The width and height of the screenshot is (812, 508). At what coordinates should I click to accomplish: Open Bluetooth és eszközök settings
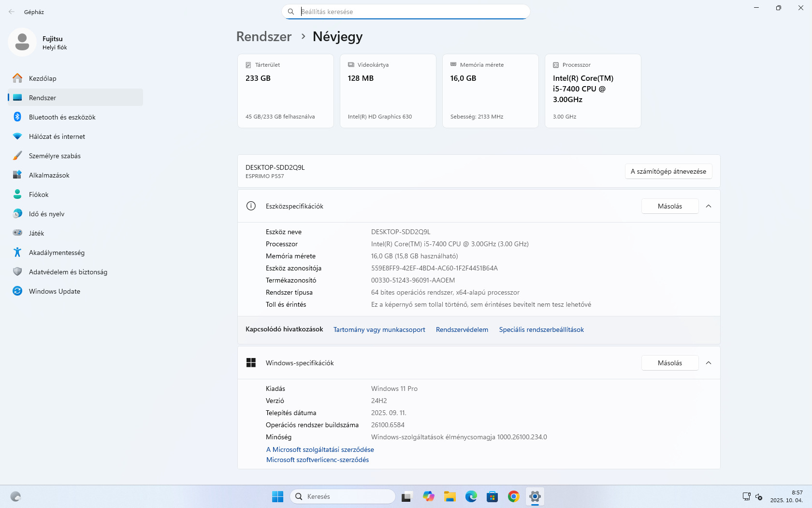click(75, 117)
